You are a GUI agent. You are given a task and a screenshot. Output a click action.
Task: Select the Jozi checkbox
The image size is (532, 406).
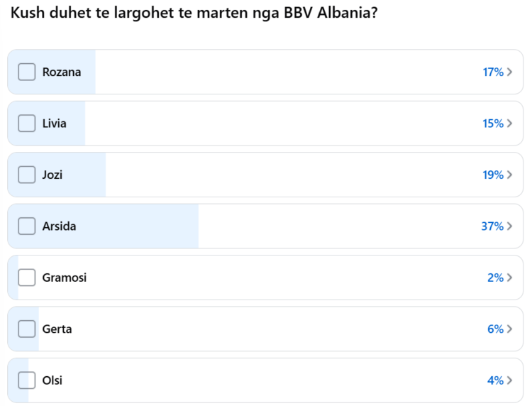pos(27,175)
